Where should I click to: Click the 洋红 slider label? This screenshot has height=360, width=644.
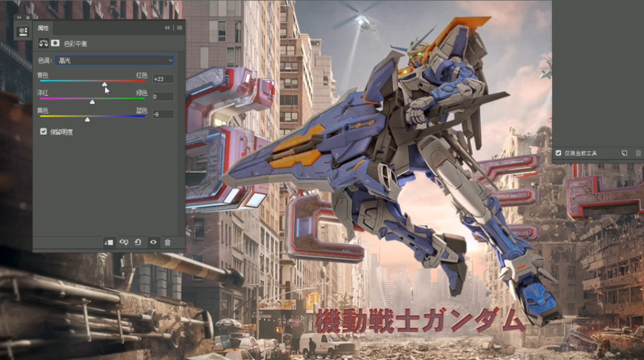43,93
